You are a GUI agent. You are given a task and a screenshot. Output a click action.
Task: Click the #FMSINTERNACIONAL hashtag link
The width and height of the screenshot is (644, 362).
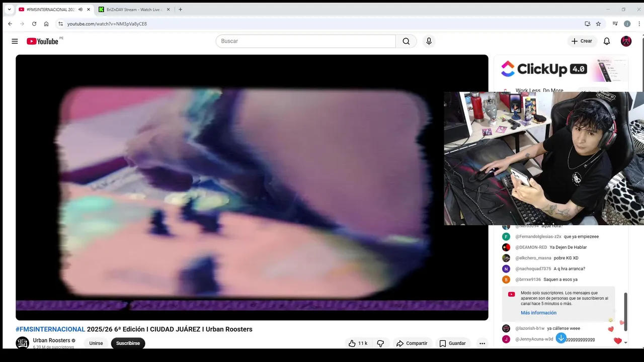tap(50, 329)
